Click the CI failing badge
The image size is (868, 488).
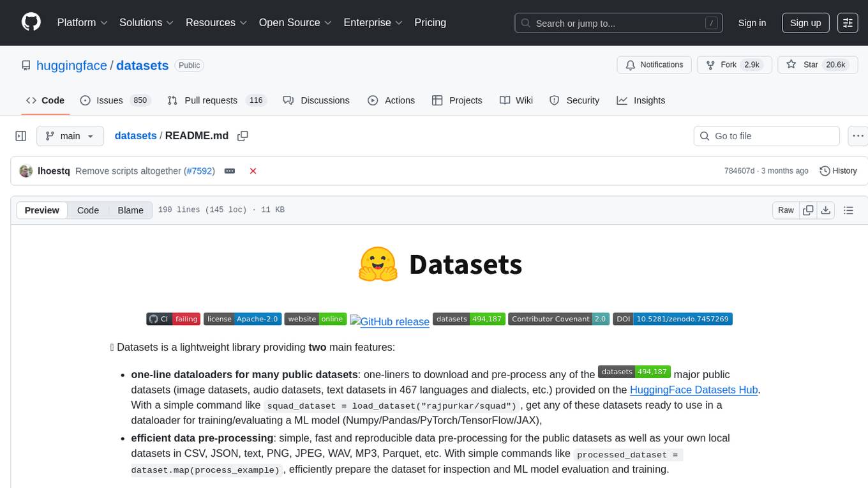(x=173, y=319)
